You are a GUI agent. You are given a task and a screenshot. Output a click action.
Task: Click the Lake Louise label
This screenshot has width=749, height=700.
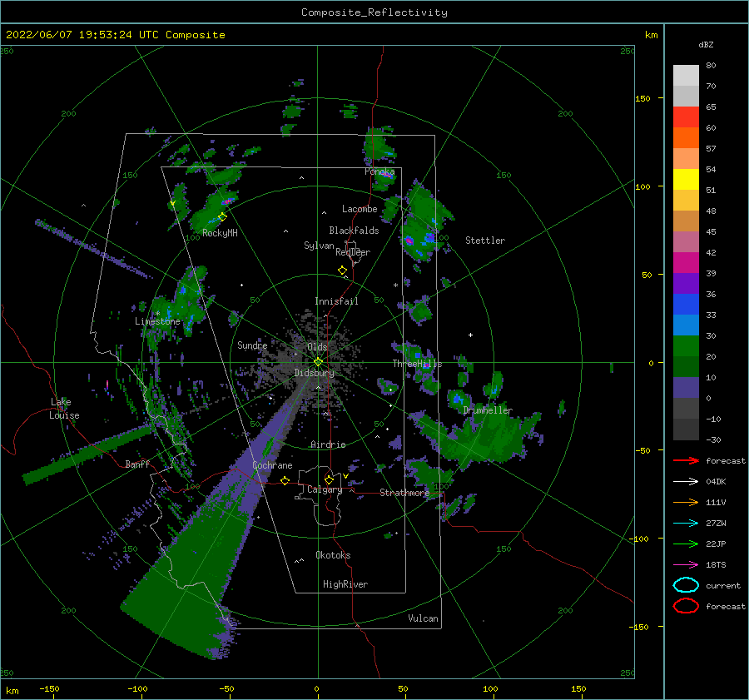64,409
